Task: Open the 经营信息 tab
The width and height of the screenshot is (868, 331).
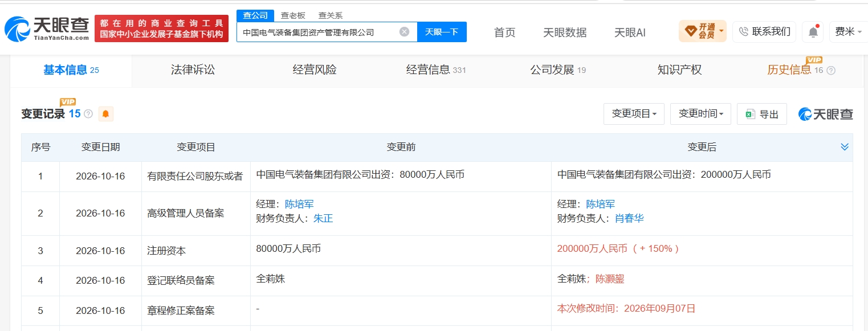Action: click(436, 70)
